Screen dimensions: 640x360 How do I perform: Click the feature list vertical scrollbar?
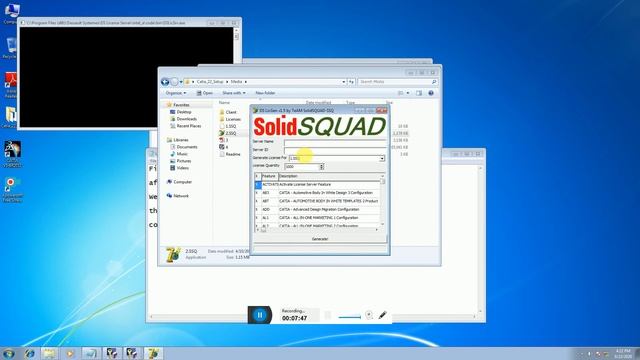[382, 201]
